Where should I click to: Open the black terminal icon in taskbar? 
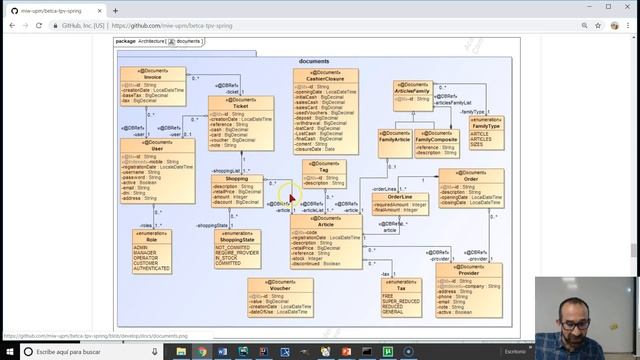(367, 351)
